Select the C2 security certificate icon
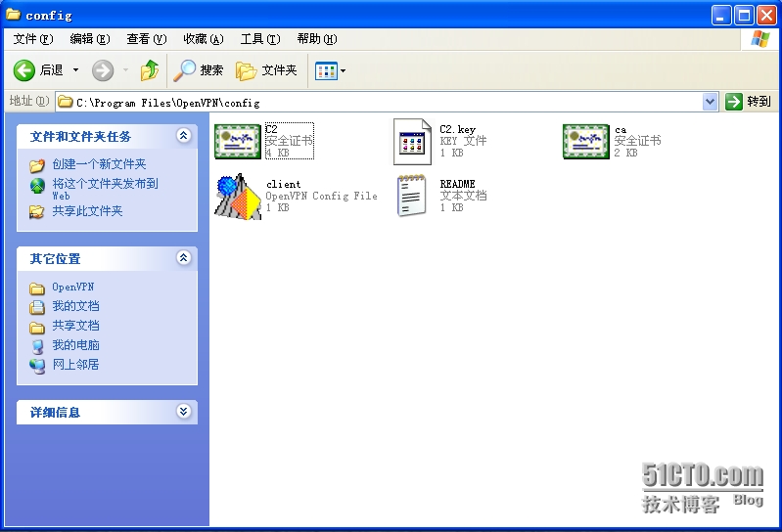 (x=238, y=142)
